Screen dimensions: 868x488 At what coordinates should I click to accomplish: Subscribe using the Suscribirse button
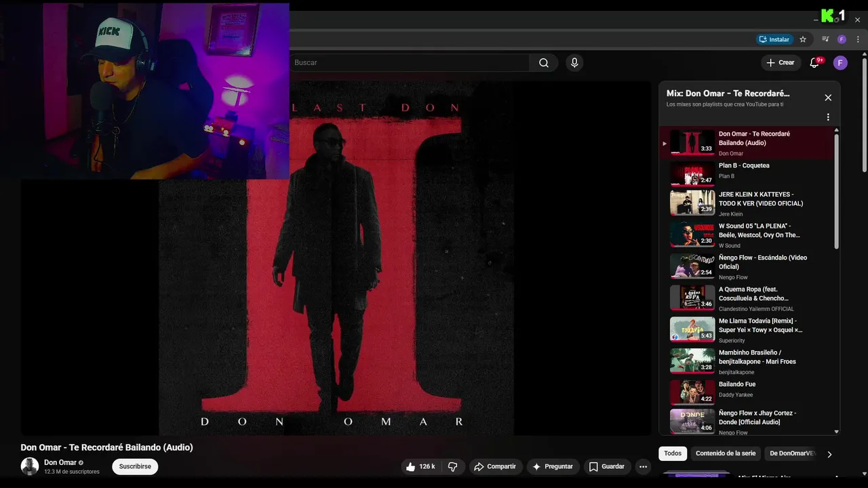pyautogui.click(x=135, y=466)
